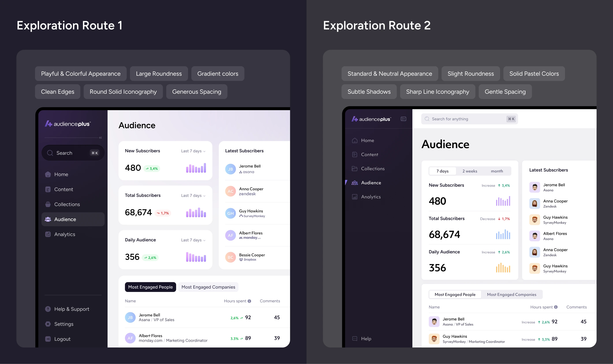Click the Content link in Route 1 sidebar
Viewport: 613px width, 364px height.
tap(64, 189)
